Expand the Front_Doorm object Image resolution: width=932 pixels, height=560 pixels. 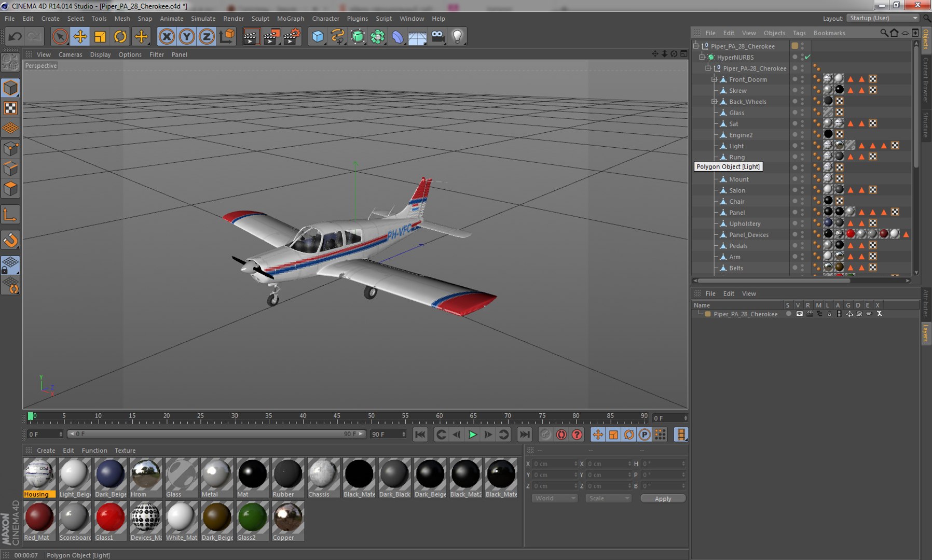tap(715, 79)
